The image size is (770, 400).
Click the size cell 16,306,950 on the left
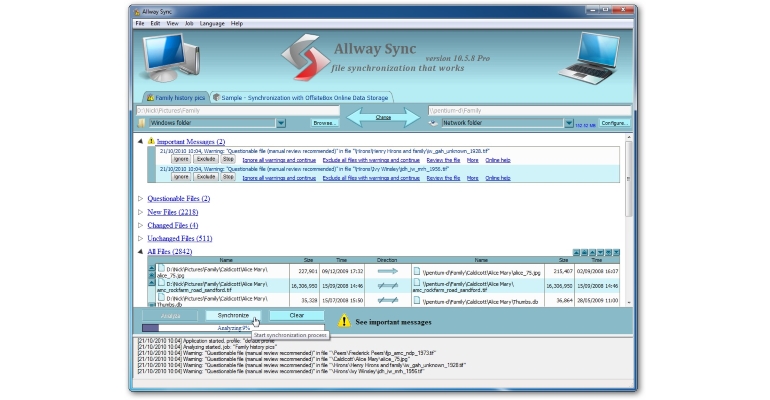[304, 286]
